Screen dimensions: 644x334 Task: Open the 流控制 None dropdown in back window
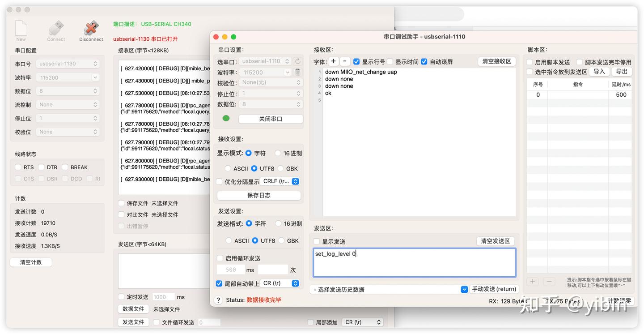pos(68,104)
